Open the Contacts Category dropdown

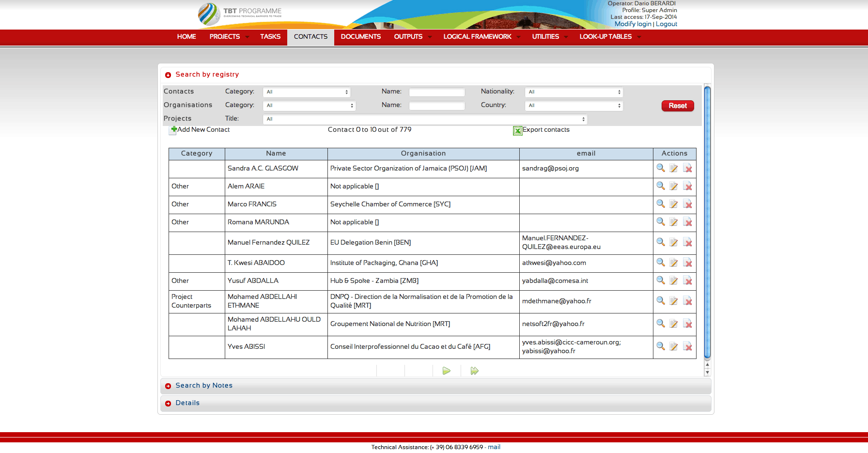pos(307,92)
